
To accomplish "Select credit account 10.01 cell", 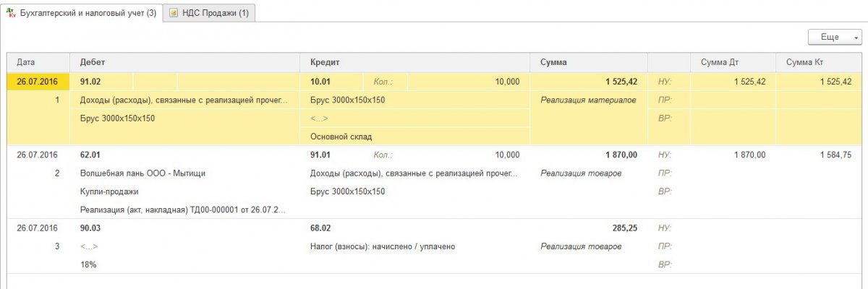I will (333, 82).
